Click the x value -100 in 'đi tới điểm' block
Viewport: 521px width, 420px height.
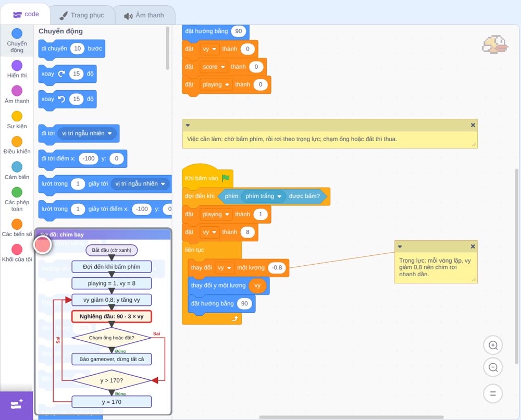[x=89, y=158]
